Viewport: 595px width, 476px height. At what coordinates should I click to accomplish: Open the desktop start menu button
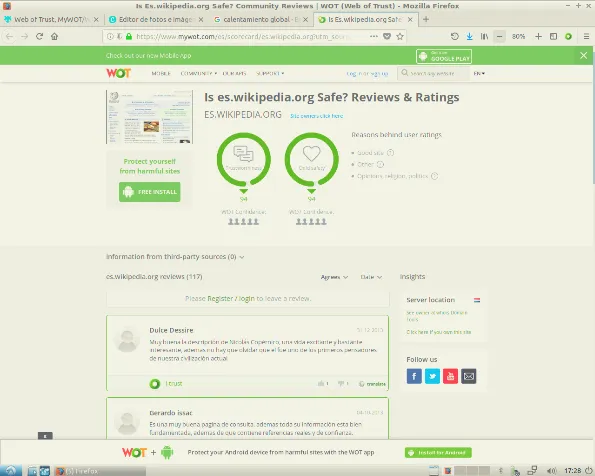coord(11,471)
